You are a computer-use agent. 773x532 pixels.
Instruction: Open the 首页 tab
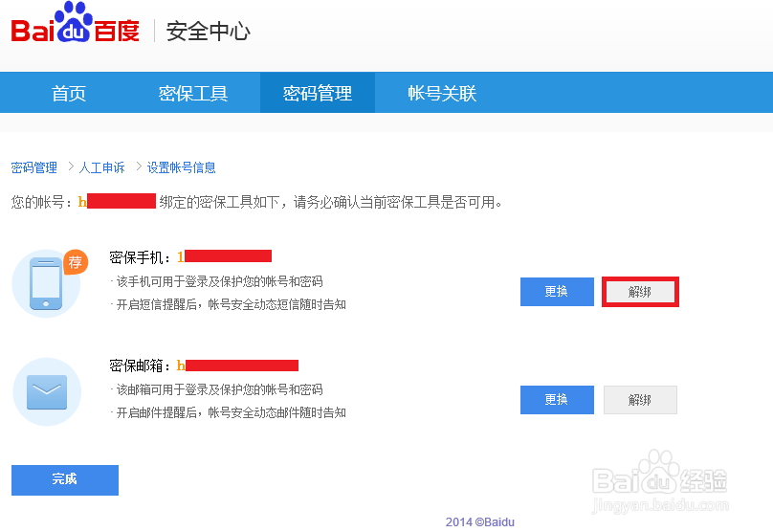69,93
